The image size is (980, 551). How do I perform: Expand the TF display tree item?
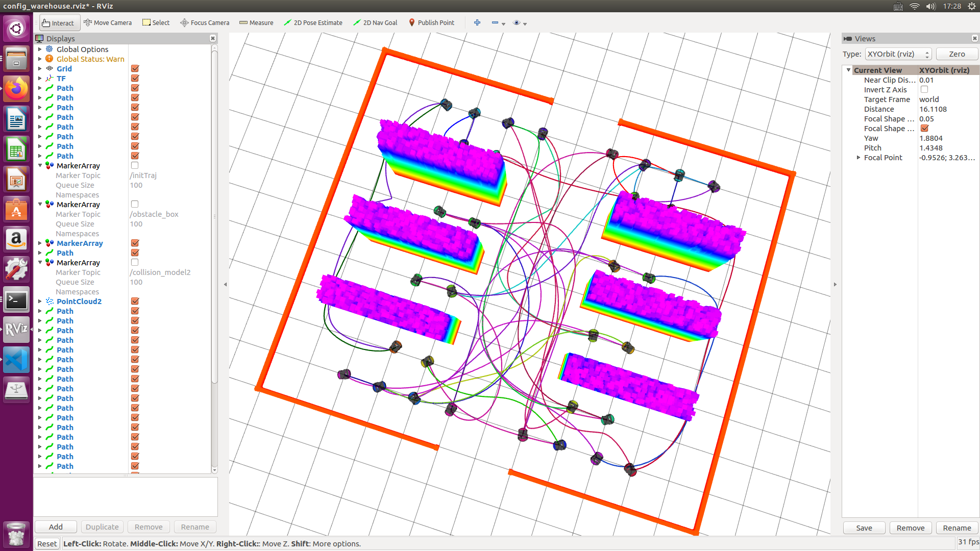point(40,78)
